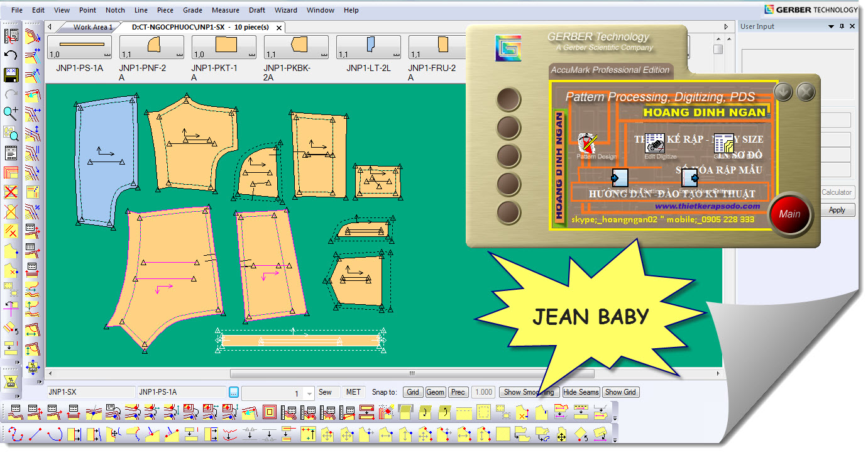Open the File menu

[17, 10]
